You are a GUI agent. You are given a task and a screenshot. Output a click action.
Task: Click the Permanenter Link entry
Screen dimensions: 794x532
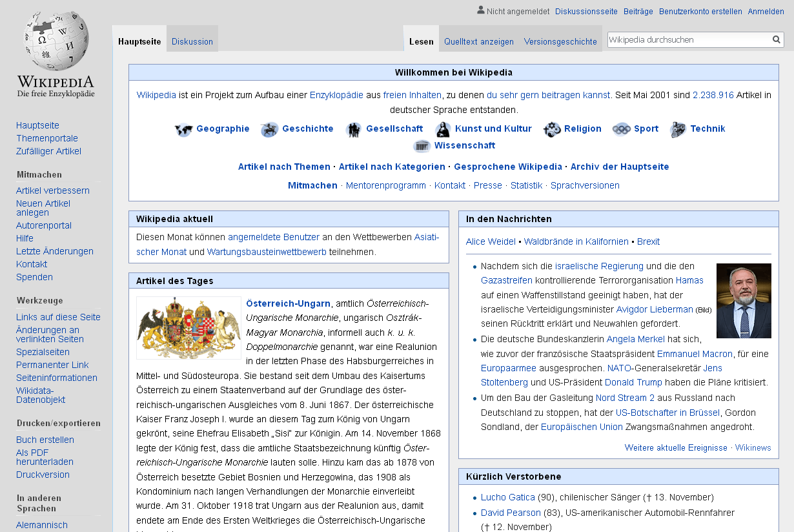[52, 365]
